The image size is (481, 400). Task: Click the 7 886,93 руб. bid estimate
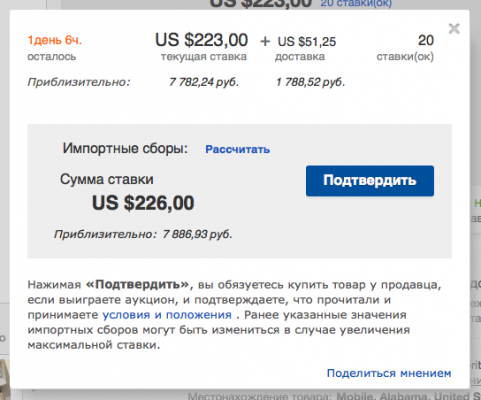coord(197,234)
